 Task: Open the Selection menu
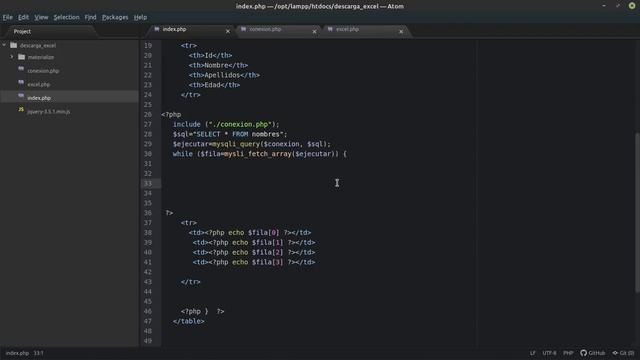[66, 17]
